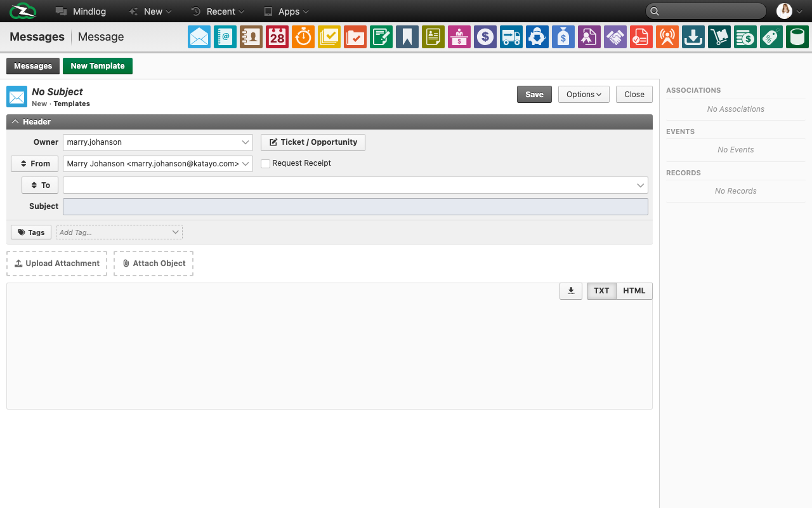The image size is (812, 508).
Task: Open the Calendar 28 icon
Action: point(277,37)
